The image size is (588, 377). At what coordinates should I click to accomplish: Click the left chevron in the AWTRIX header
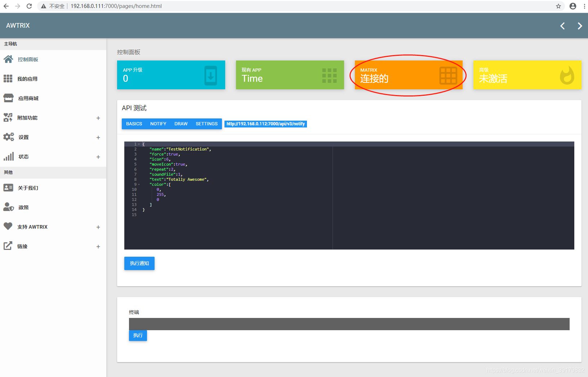coord(562,26)
